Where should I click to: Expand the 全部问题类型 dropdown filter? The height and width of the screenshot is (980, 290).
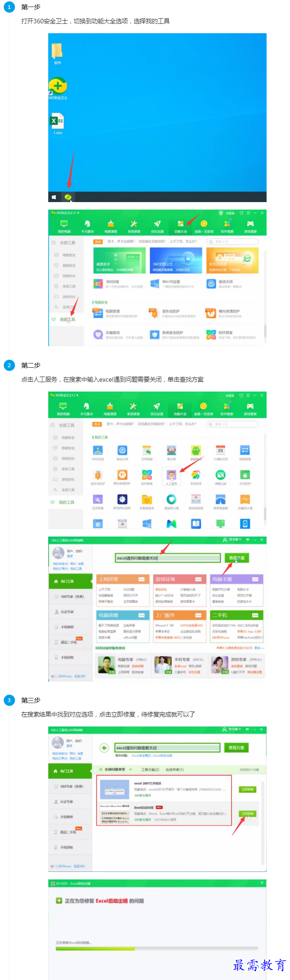click(x=118, y=769)
